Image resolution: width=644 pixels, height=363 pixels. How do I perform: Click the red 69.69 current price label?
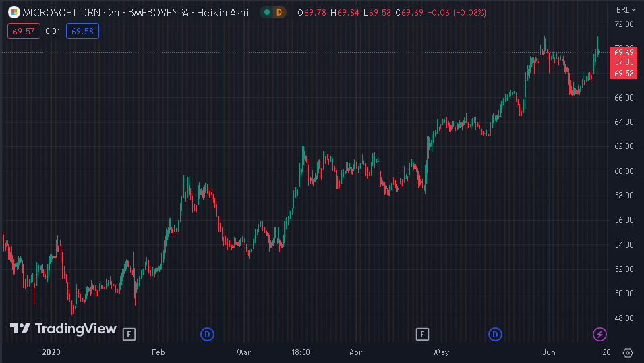pos(624,53)
